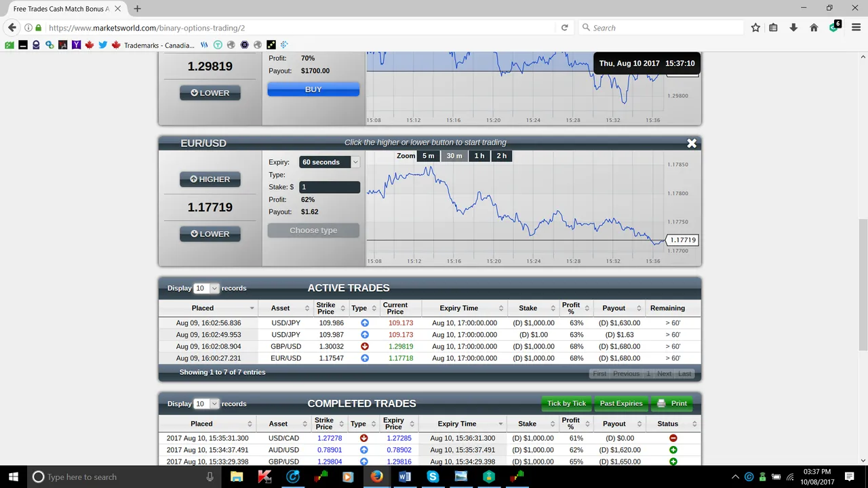Open Microsoft Word from the taskbar
The width and height of the screenshot is (868, 488).
(405, 476)
